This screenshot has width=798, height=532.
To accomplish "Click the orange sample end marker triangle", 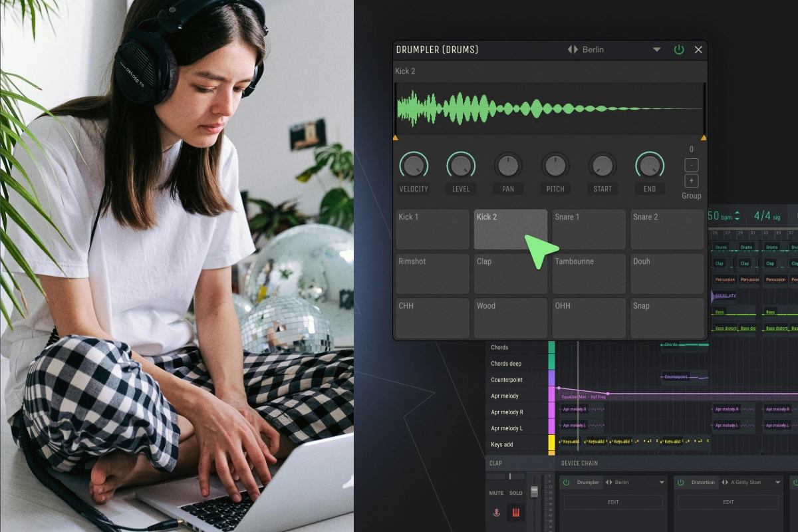I will (x=704, y=138).
